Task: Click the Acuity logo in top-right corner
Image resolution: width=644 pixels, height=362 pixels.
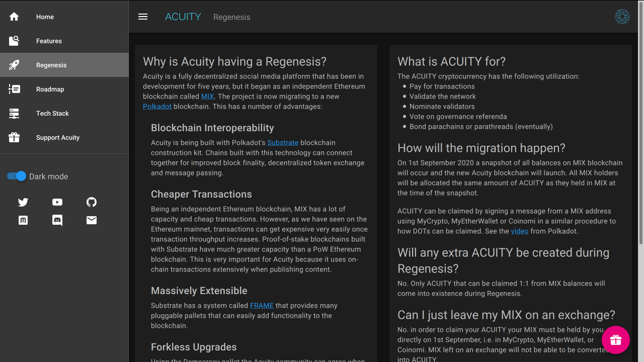Action: [622, 17]
